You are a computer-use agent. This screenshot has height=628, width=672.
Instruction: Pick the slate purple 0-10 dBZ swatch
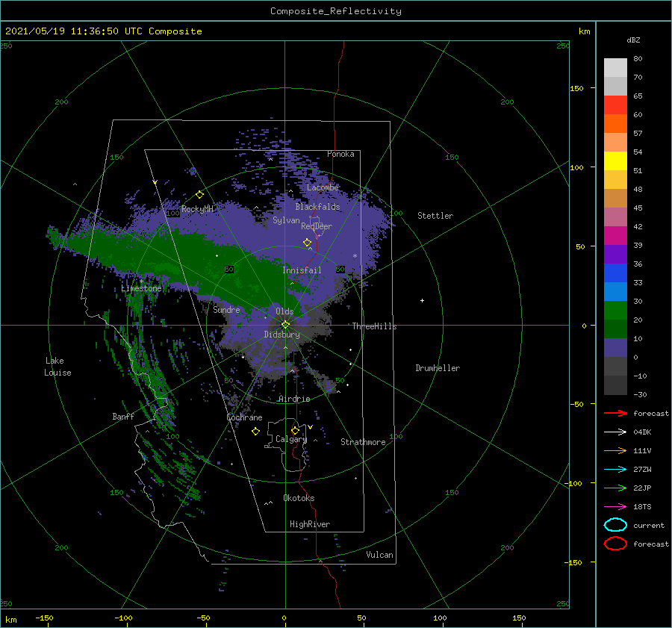point(615,348)
